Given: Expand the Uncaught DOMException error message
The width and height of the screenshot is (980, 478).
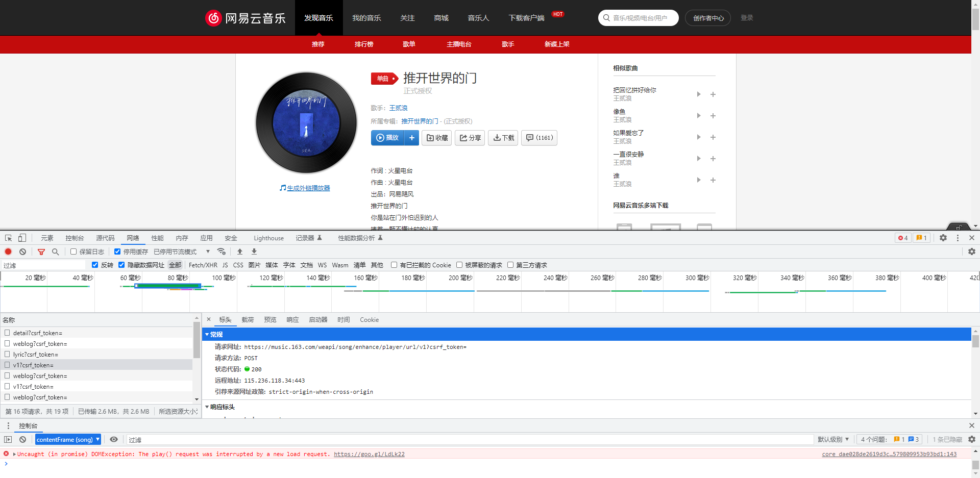Looking at the screenshot, I should [x=14, y=454].
